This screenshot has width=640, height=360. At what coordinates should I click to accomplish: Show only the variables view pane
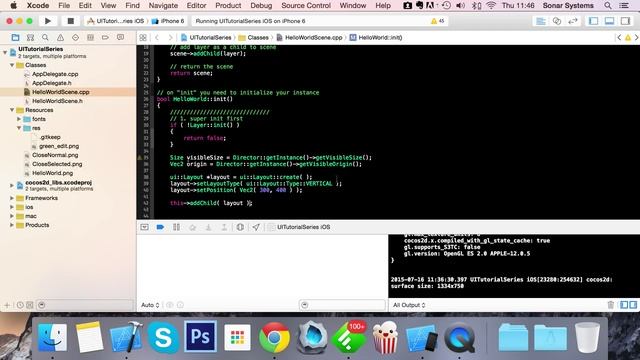(624, 305)
